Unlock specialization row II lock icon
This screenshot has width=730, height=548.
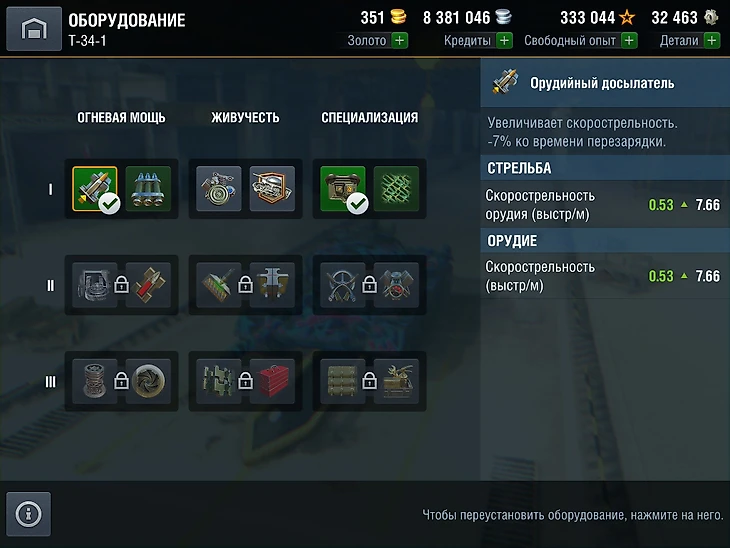[370, 284]
